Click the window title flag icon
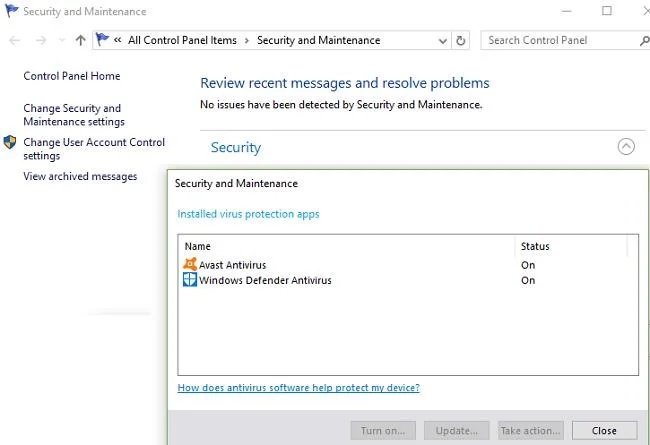Viewport: 650px width, 445px height. click(11, 11)
